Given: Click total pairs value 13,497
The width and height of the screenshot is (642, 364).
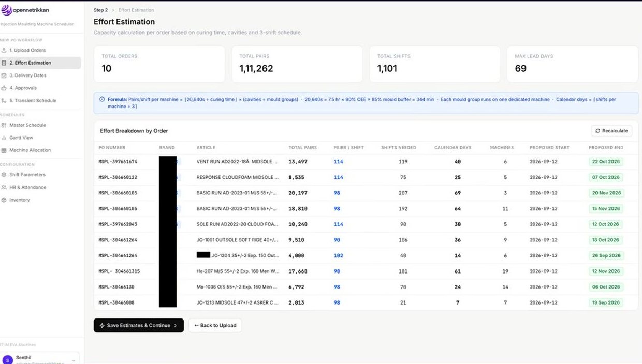Looking at the screenshot, I should click(x=298, y=162).
